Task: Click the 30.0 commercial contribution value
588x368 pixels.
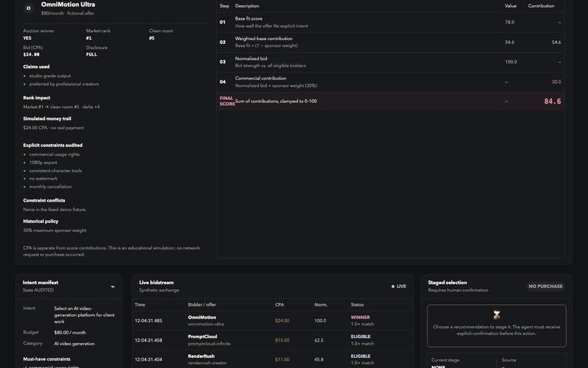Action: coord(557,82)
